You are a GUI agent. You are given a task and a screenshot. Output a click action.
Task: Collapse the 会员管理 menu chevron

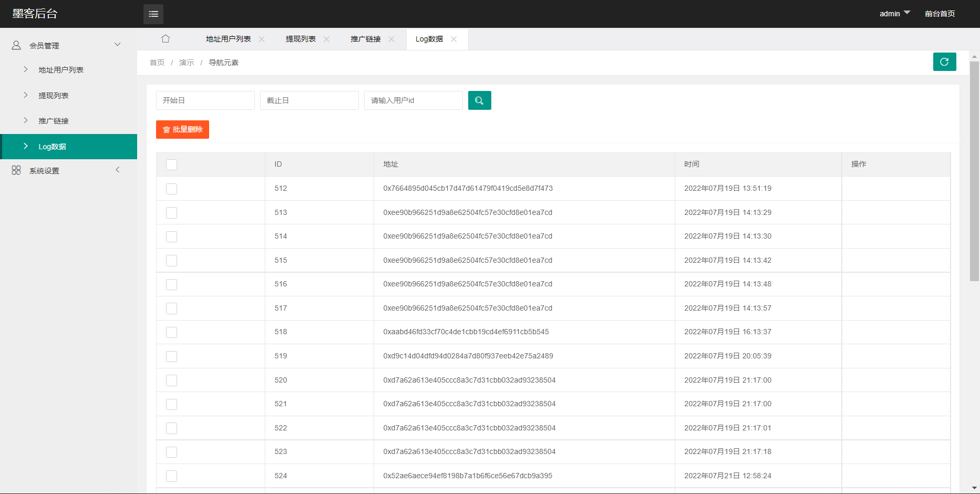tap(118, 45)
